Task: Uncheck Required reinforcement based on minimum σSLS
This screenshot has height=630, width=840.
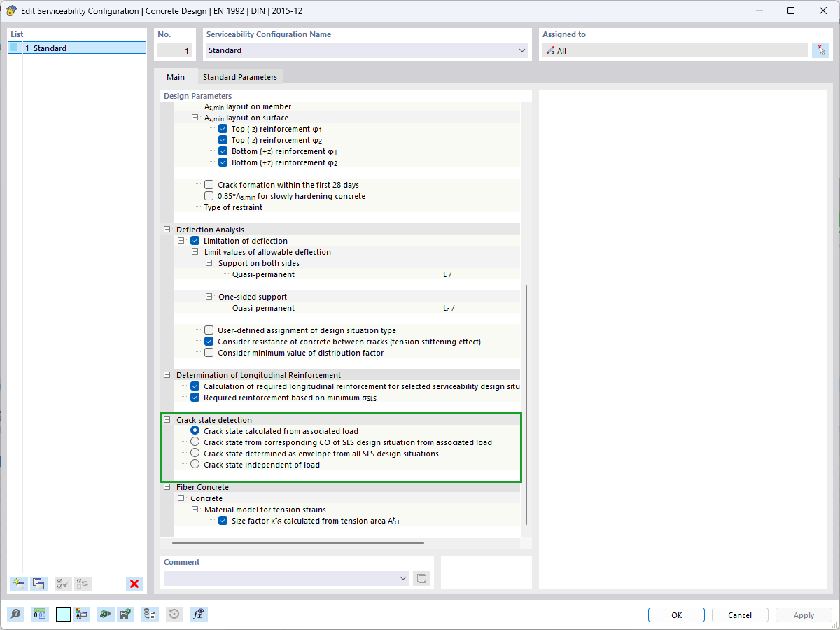Action: [195, 398]
